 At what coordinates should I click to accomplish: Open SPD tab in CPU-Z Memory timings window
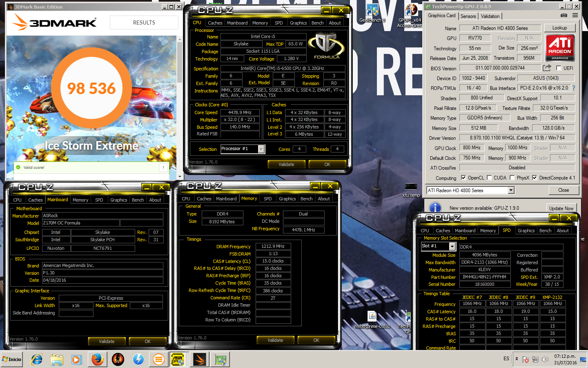(267, 199)
